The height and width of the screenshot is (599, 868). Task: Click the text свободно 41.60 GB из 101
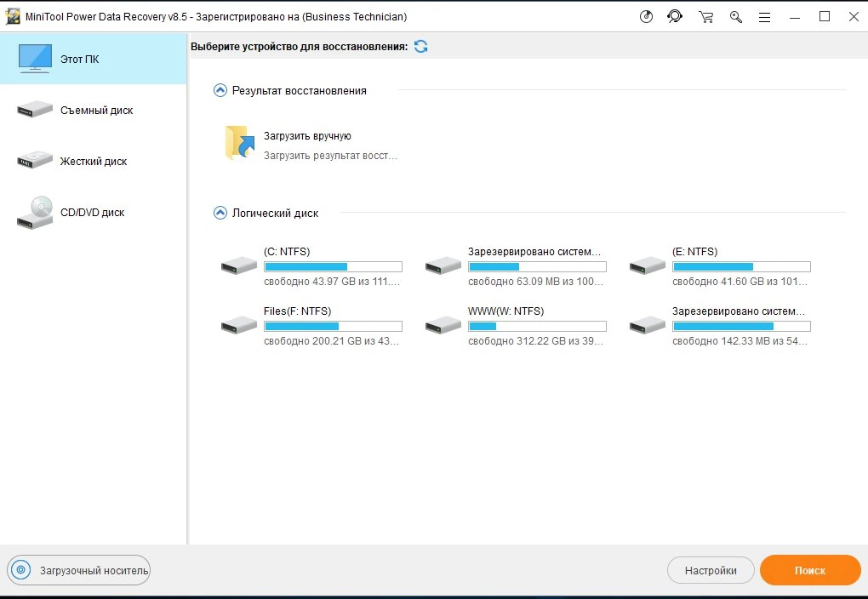(x=740, y=282)
